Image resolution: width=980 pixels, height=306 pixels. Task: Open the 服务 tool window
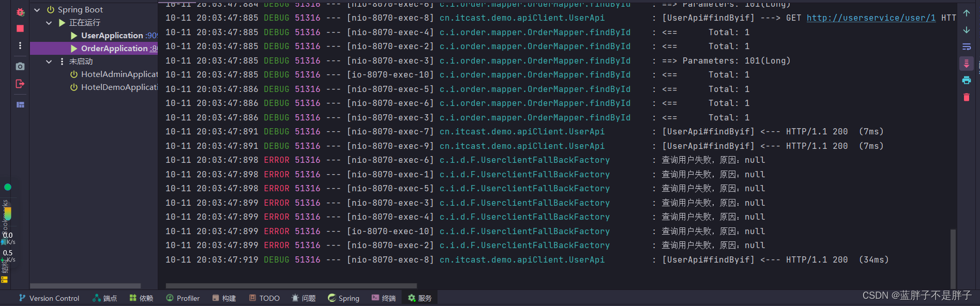point(420,298)
